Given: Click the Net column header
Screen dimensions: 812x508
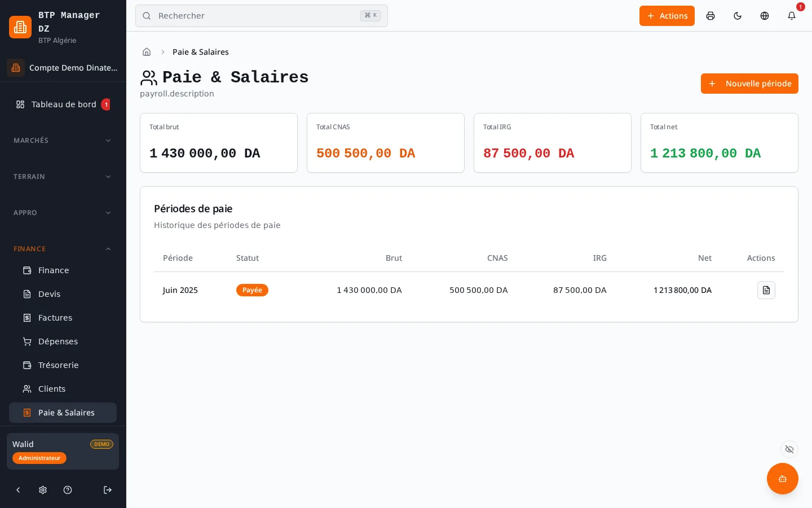Looking at the screenshot, I should click(x=705, y=258).
